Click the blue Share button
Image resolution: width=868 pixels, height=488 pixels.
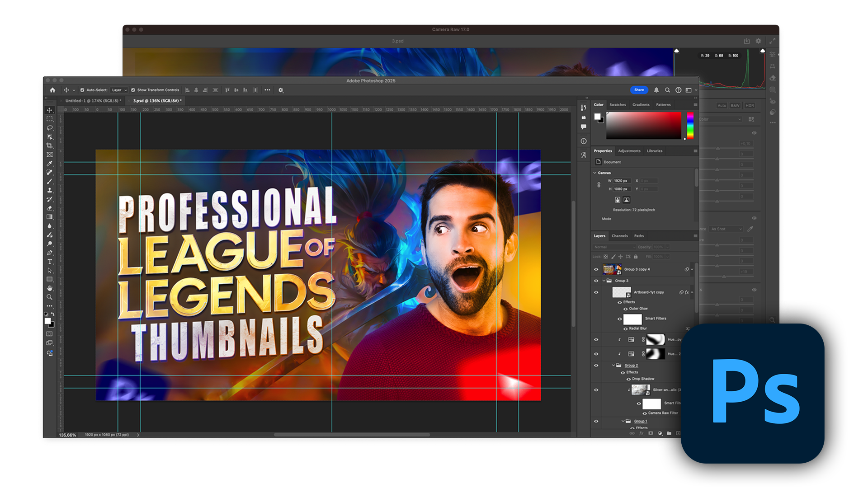639,90
